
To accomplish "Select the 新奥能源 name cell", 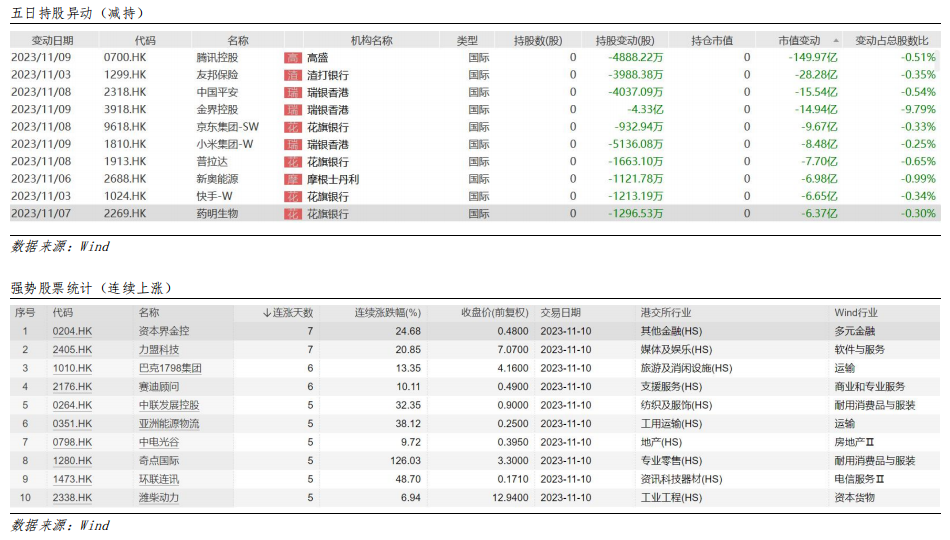I will 217,179.
